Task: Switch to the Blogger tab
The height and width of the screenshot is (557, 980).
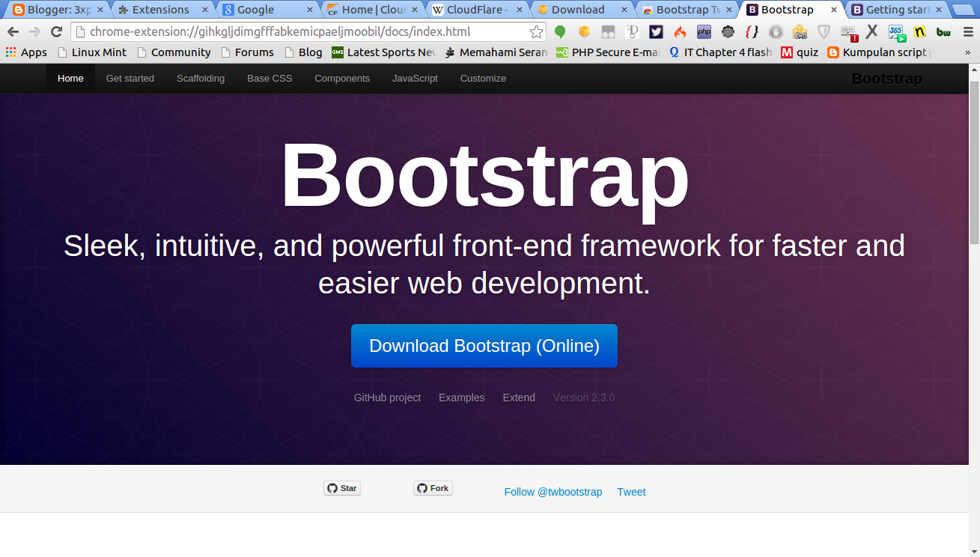Action: (58, 10)
